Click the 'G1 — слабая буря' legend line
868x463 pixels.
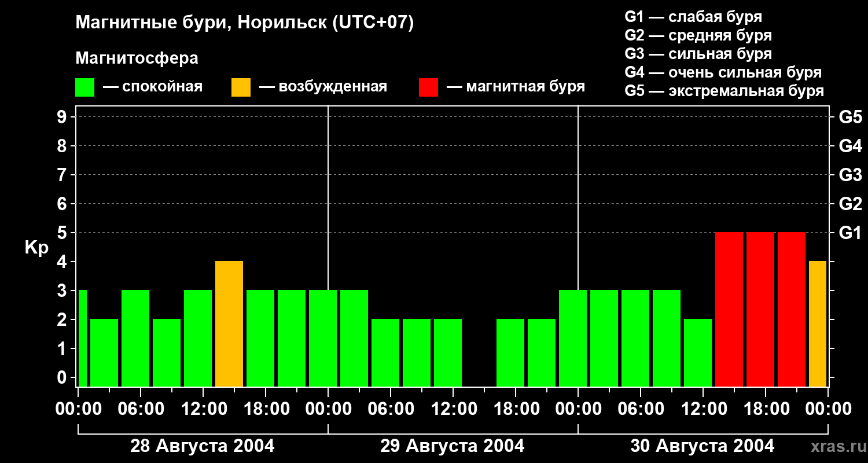[693, 17]
